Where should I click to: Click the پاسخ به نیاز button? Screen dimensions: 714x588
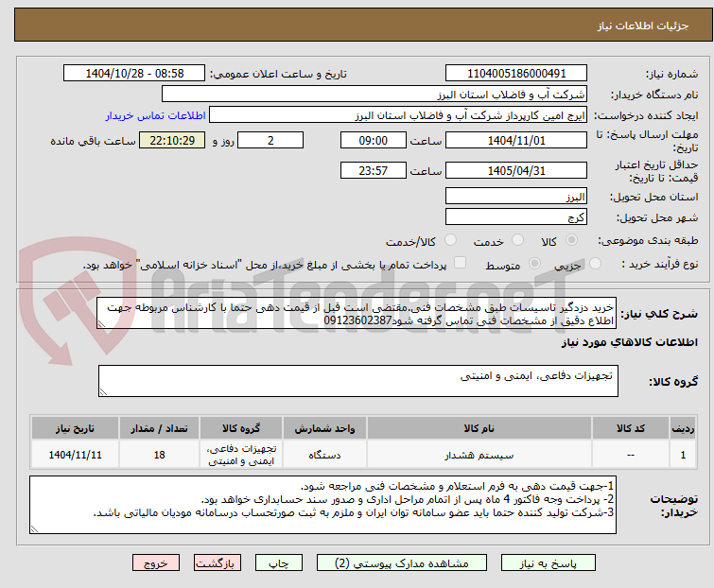click(x=549, y=563)
